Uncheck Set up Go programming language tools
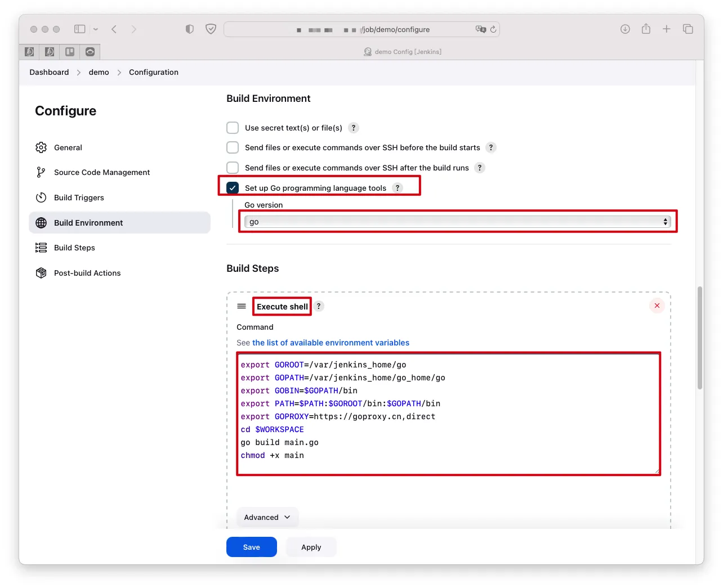 point(233,188)
